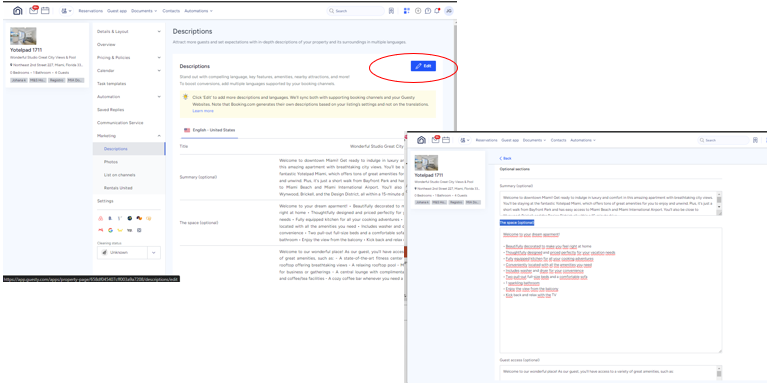
Task: Click the bookmark-like icon next to left Search
Action: click(391, 11)
